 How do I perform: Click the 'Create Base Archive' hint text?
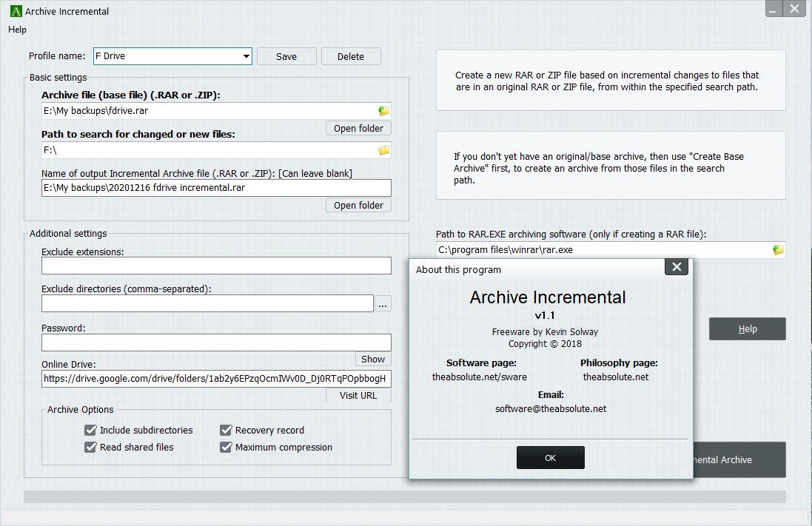(x=599, y=168)
